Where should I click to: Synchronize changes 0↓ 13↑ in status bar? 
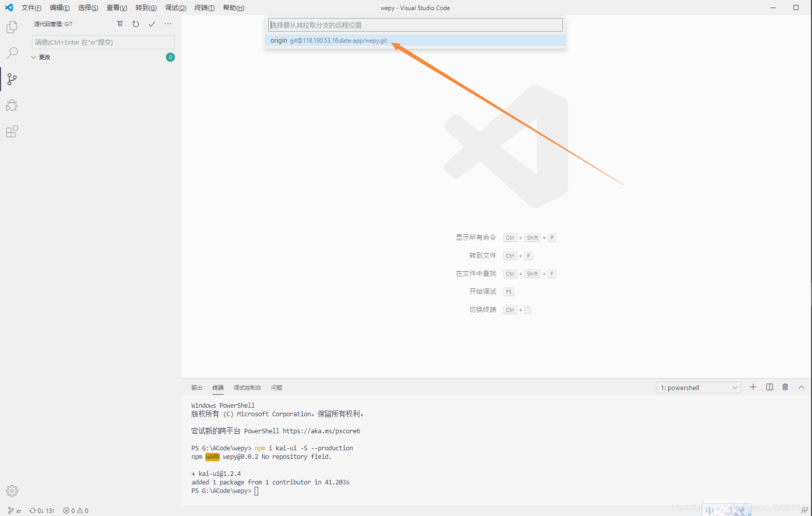tap(42, 510)
